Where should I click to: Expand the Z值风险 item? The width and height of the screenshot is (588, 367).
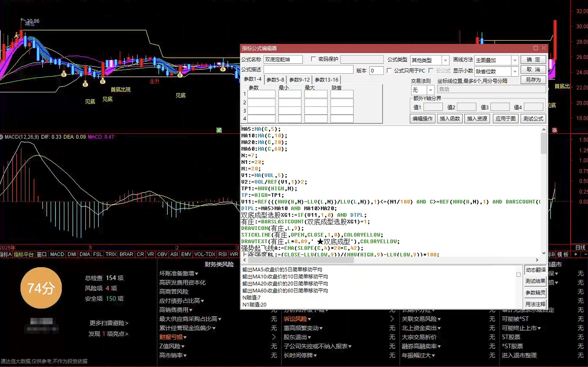(172, 346)
